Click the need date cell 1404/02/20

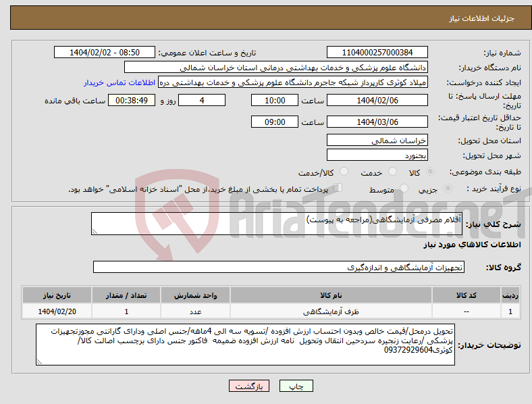point(57,311)
